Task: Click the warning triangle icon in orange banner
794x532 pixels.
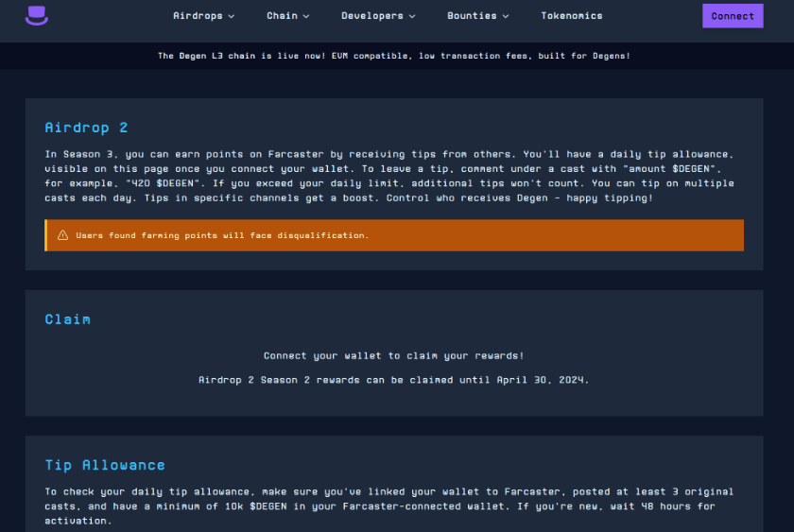Action: point(62,235)
